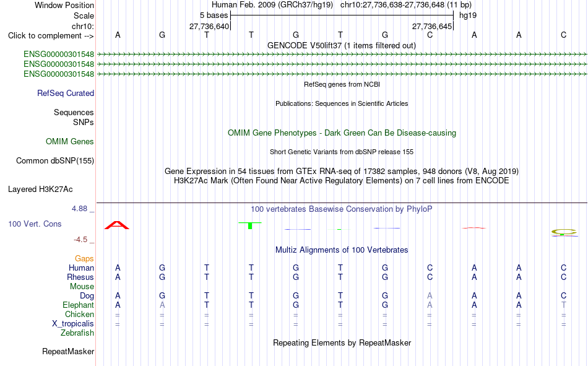Click the Gaps label in Multiz alignment

point(84,258)
